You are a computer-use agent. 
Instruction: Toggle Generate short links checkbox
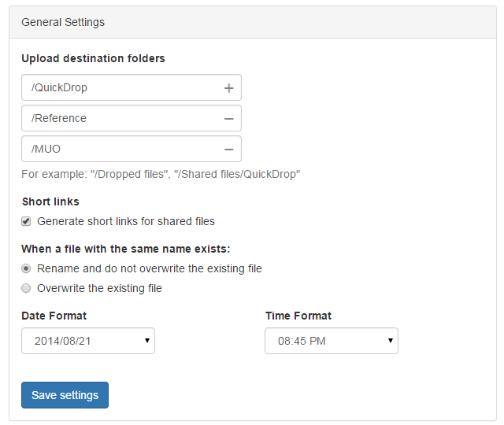tap(27, 221)
